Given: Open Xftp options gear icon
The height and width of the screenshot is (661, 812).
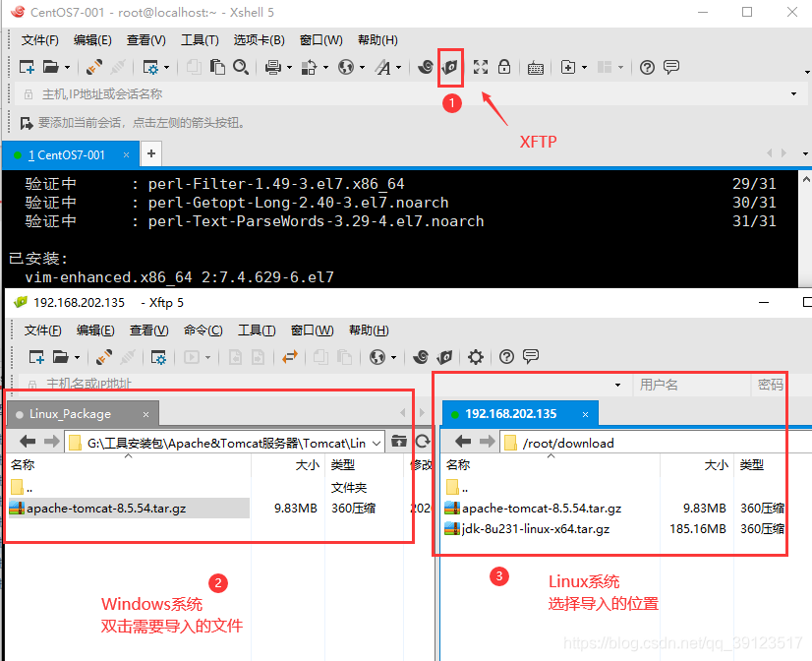Looking at the screenshot, I should pyautogui.click(x=476, y=357).
